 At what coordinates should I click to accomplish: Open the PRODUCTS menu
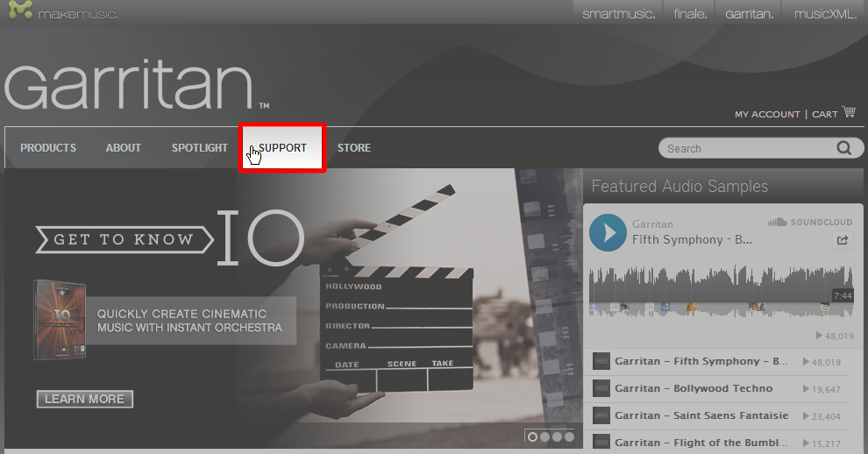click(x=48, y=148)
